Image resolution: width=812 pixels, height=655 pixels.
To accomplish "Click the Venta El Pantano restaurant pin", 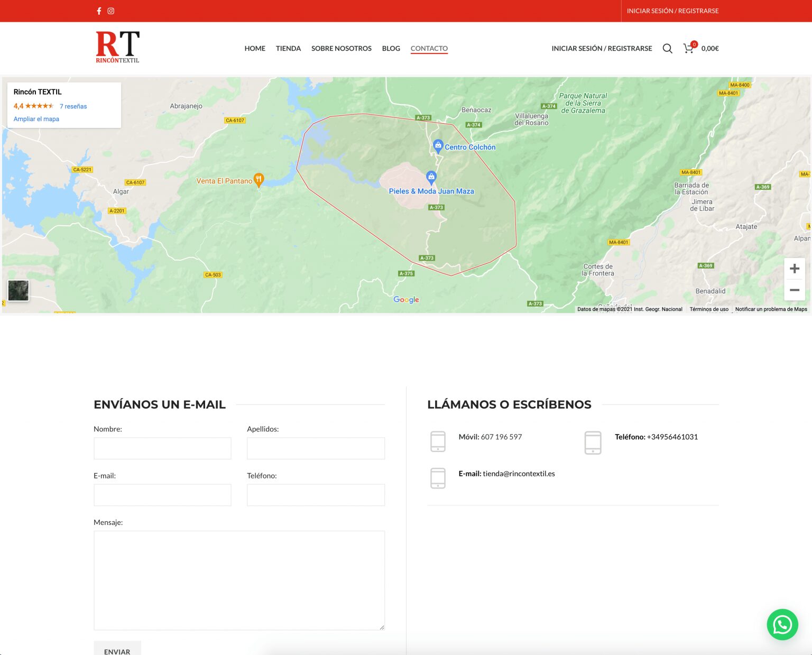I will (259, 180).
